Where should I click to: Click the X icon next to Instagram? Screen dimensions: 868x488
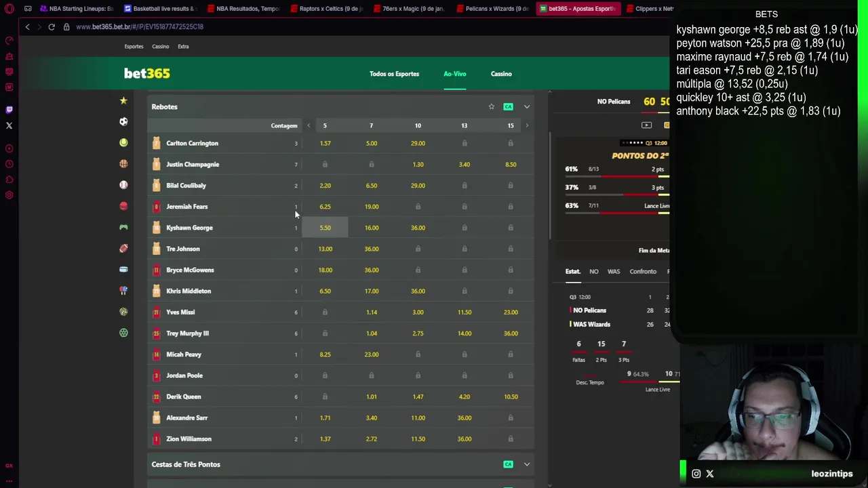click(x=710, y=474)
